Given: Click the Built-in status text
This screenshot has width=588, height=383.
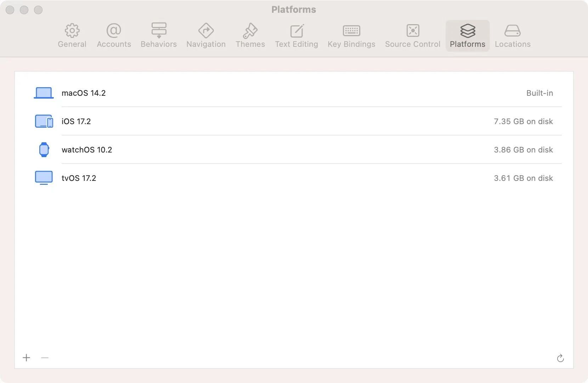Looking at the screenshot, I should (x=539, y=93).
